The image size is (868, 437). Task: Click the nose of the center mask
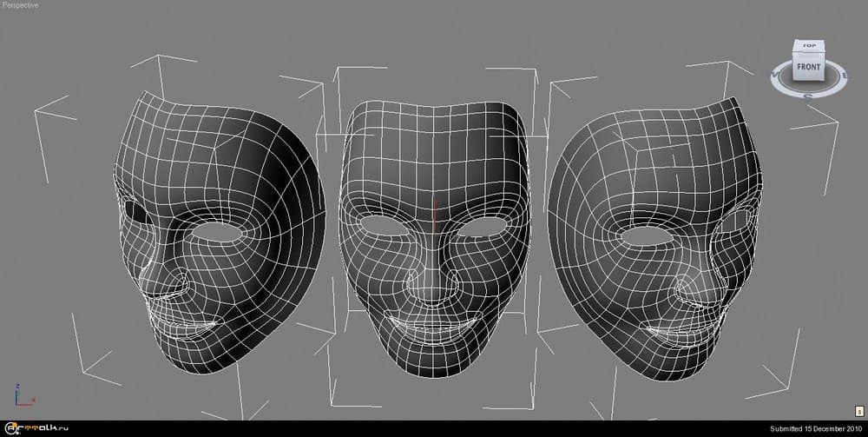tap(435, 282)
